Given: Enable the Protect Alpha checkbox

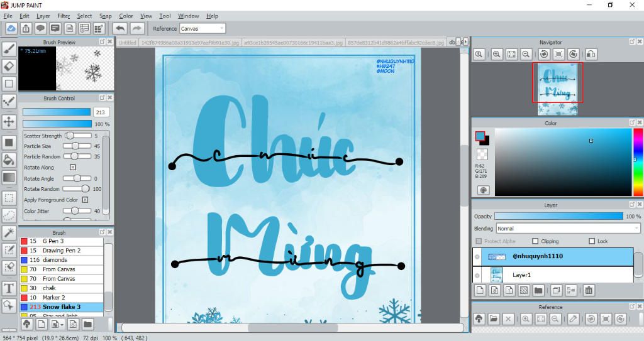Looking at the screenshot, I should (479, 241).
